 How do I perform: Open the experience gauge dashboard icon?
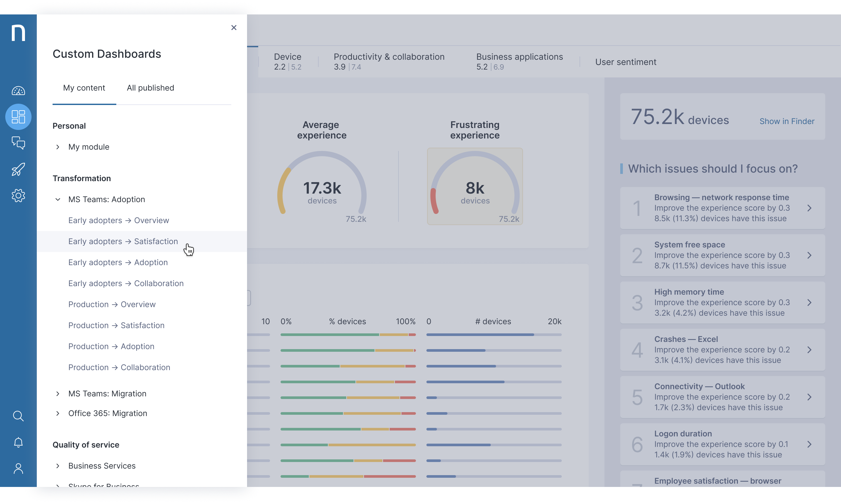point(18,91)
